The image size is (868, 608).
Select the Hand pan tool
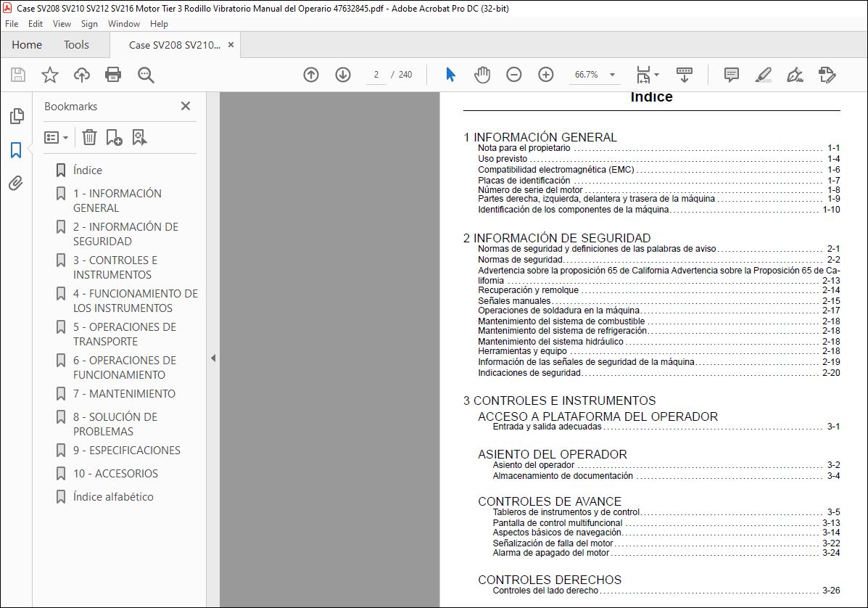pos(482,75)
